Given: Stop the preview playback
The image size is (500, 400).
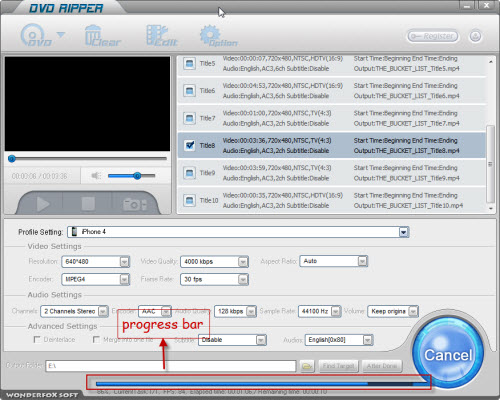Looking at the screenshot, I should tap(88, 203).
